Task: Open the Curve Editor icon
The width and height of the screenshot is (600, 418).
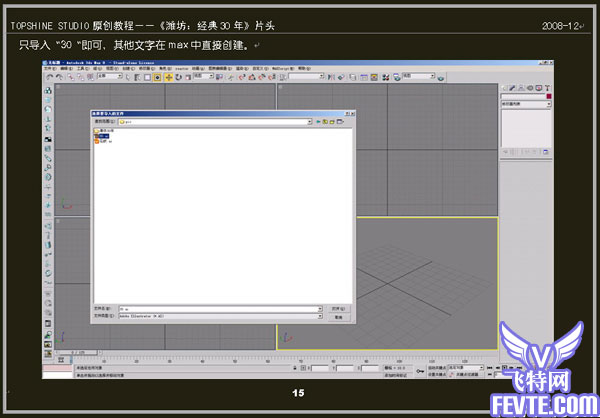Action: (364, 77)
